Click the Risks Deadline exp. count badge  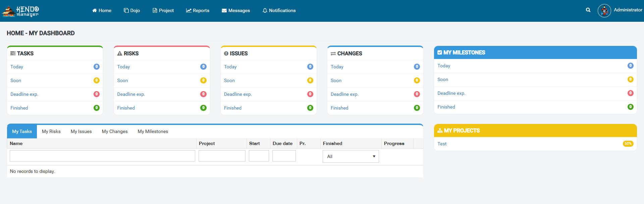(x=203, y=94)
